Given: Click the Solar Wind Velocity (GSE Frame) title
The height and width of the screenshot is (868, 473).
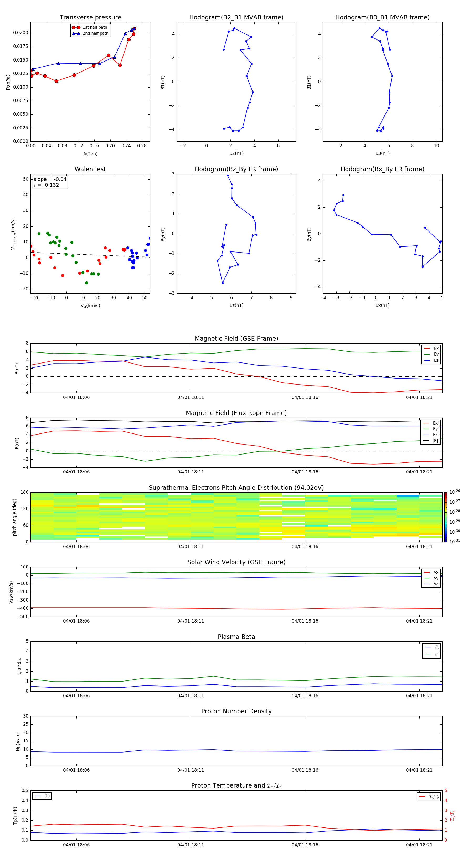Looking at the screenshot, I should [236, 562].
